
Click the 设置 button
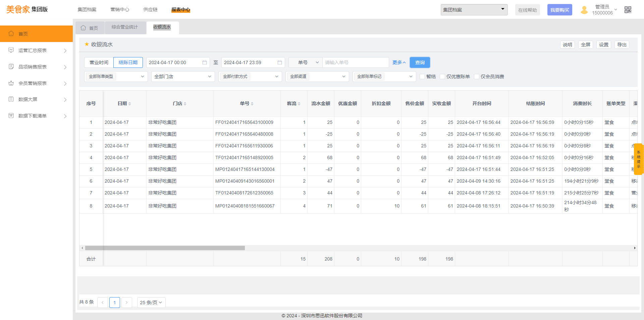[604, 45]
